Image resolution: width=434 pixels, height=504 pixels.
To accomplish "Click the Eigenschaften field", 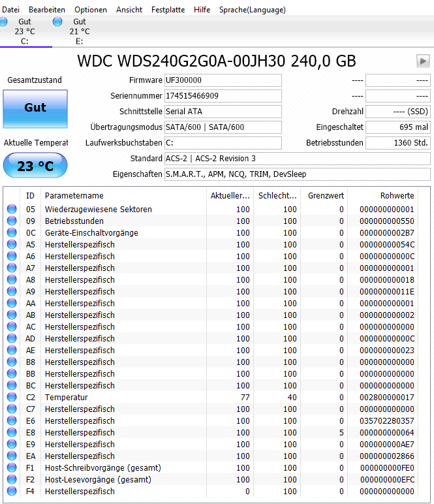I will coord(298,174).
